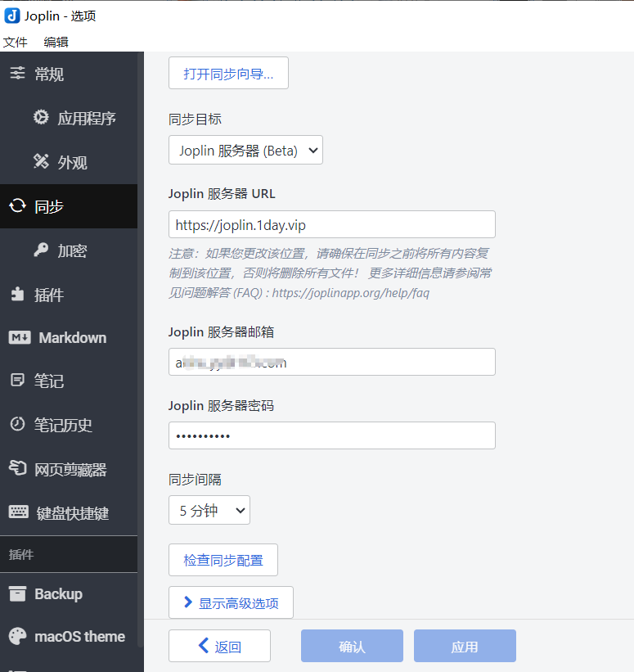The height and width of the screenshot is (672, 634).
Task: Click the Joplin app logo icon
Action: [x=12, y=16]
